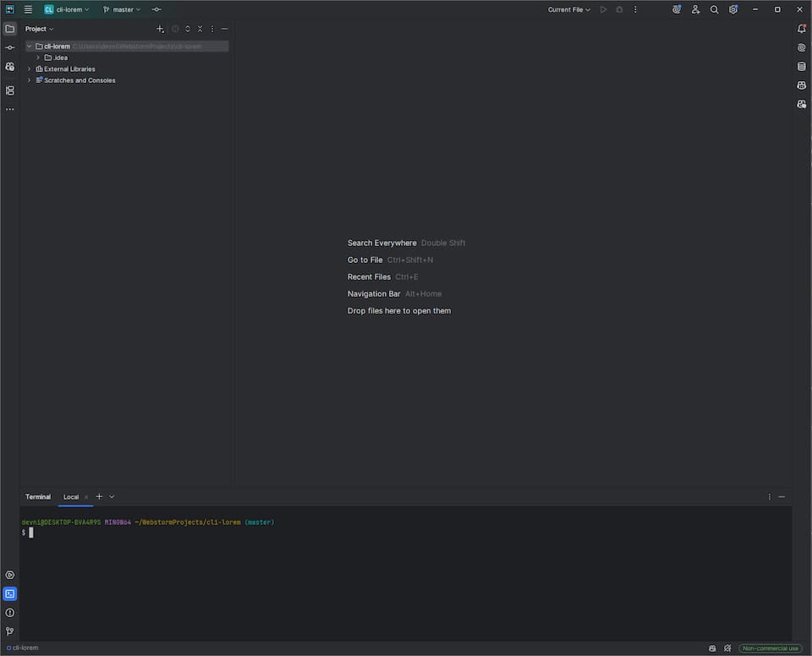Open the main hamburger menu

28,9
